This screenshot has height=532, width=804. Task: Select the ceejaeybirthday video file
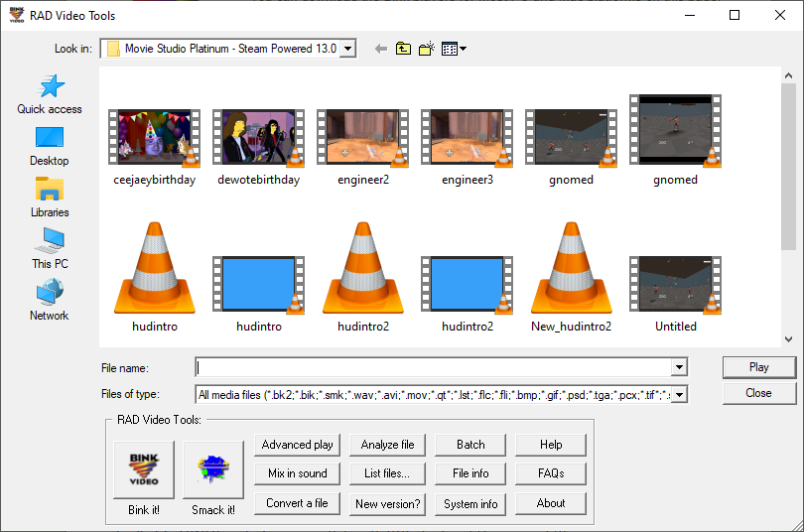click(154, 147)
